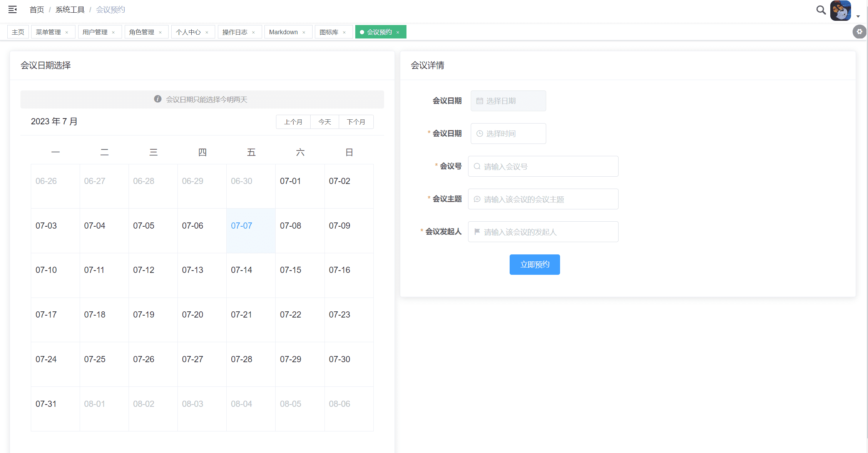Close the 会议预约 tab
This screenshot has height=453, width=868.
point(398,32)
